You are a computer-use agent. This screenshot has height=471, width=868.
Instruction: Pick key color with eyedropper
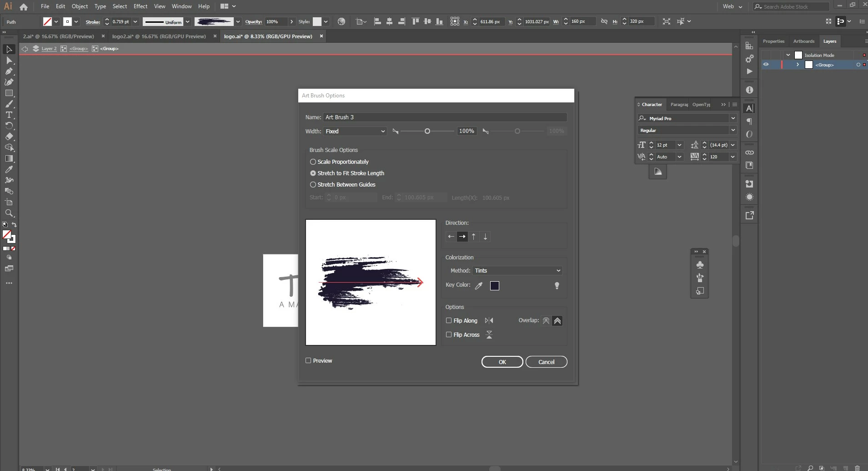coord(479,286)
